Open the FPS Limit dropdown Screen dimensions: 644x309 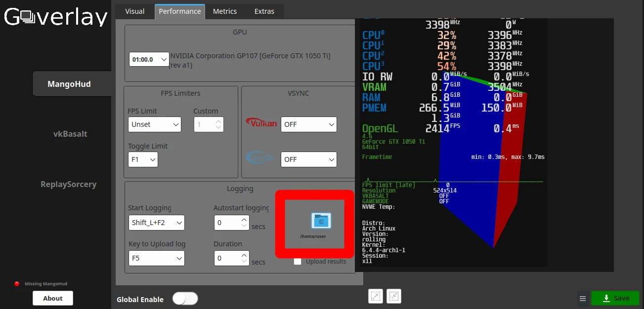coord(154,124)
